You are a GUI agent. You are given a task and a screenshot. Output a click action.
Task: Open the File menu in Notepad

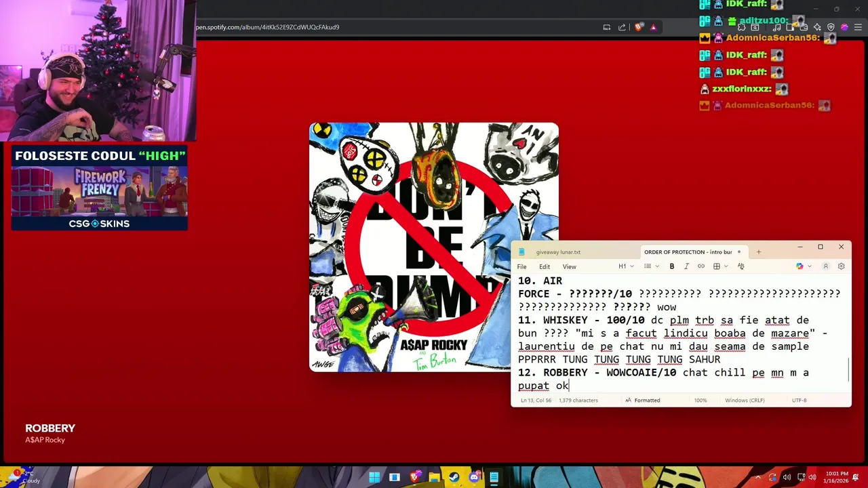(x=522, y=266)
